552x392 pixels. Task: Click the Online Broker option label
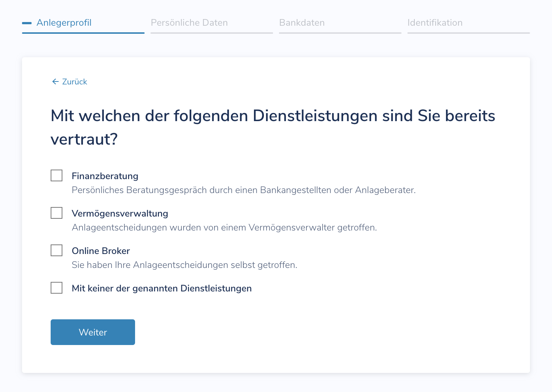tap(101, 251)
